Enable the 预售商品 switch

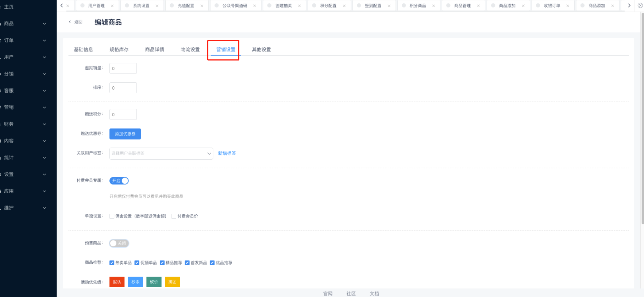click(x=119, y=243)
